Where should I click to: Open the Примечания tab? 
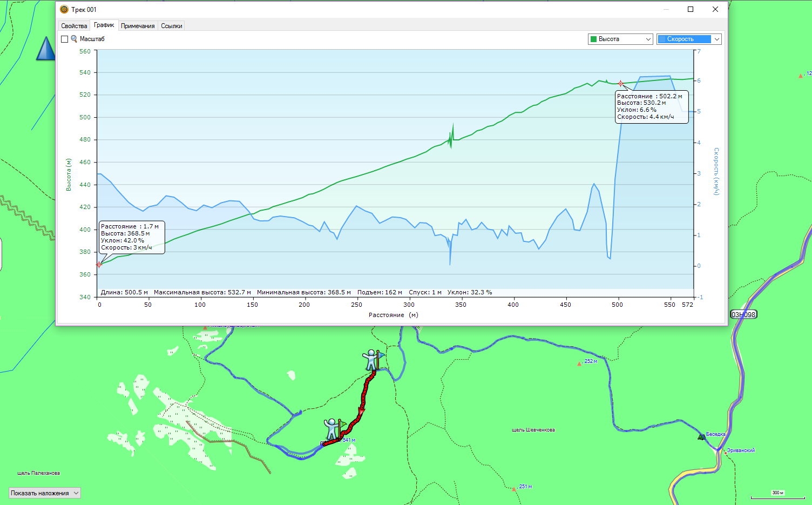(x=138, y=26)
